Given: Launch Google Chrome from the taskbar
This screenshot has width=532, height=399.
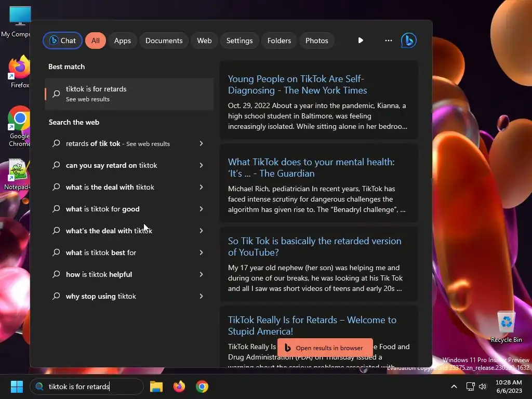Looking at the screenshot, I should tap(202, 387).
